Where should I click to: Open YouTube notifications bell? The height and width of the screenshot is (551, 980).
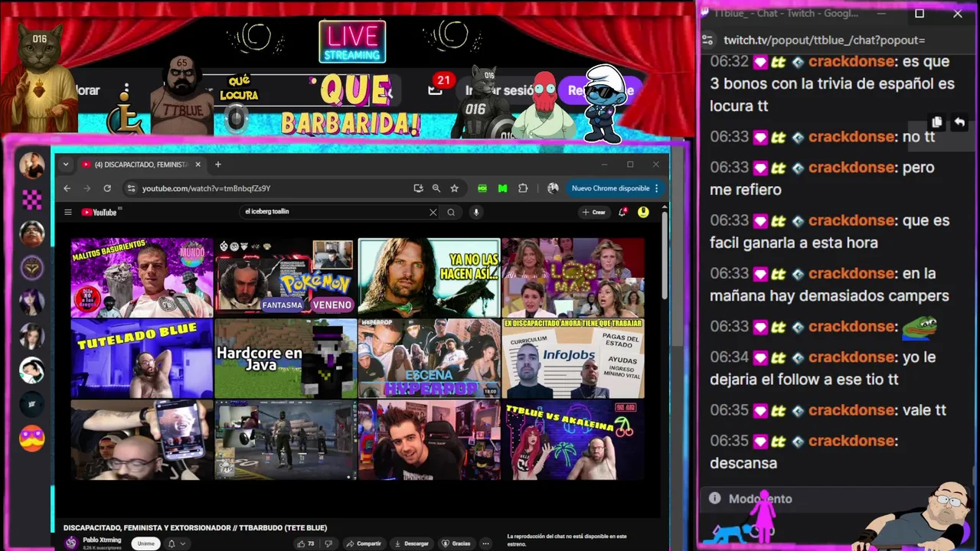622,212
